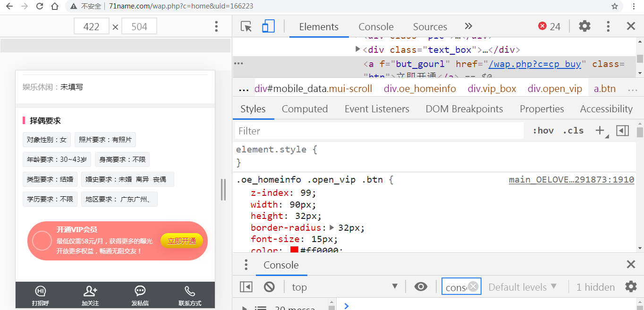Reload the page
644x310 pixels.
[x=40, y=6]
